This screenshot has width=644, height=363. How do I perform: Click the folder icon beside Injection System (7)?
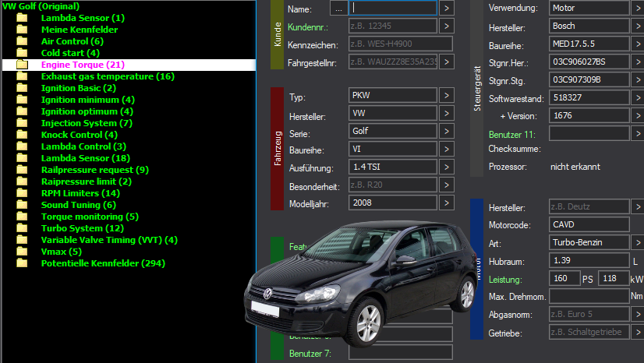(22, 123)
